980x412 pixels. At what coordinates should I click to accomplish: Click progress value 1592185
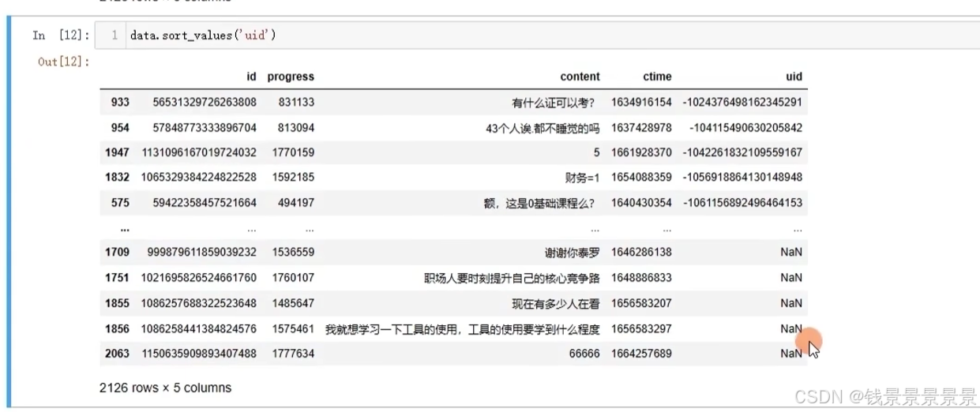pos(293,178)
